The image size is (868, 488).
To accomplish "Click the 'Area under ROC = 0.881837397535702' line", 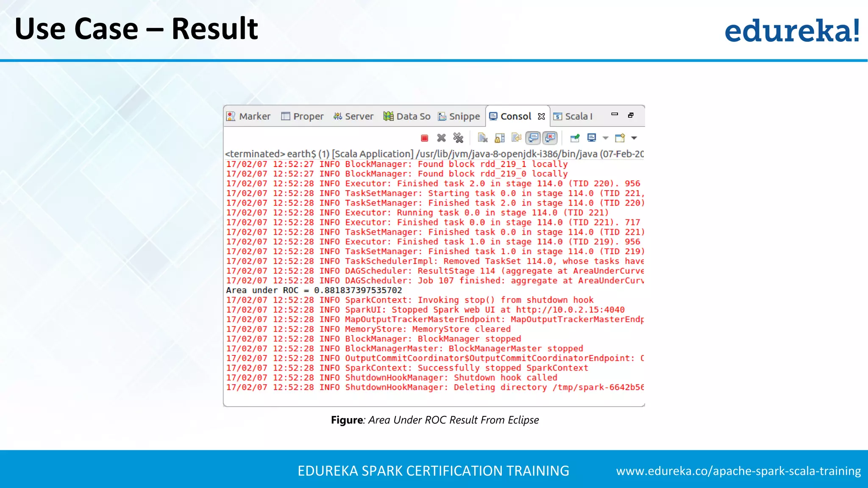I will tap(314, 290).
